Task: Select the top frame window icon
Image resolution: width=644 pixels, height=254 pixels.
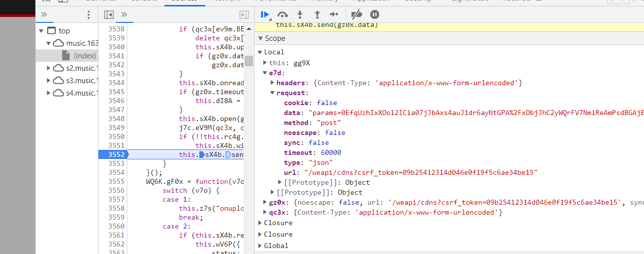Action: pyautogui.click(x=51, y=31)
